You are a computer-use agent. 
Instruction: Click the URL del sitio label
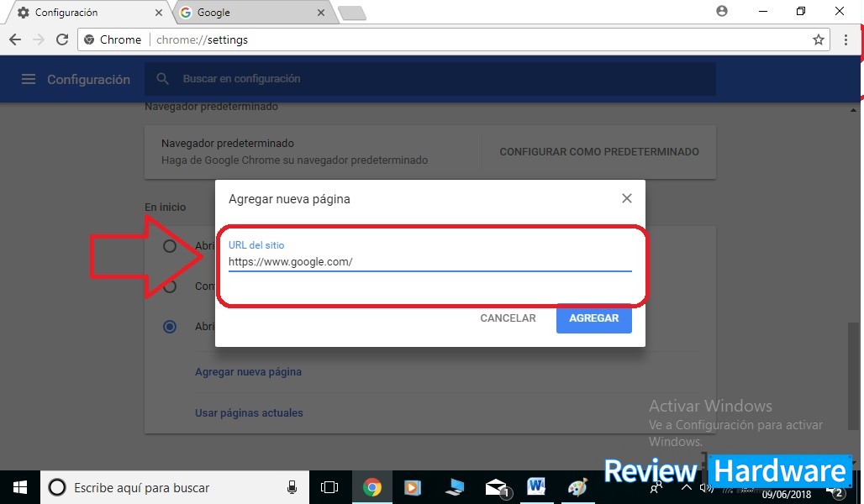coord(256,245)
